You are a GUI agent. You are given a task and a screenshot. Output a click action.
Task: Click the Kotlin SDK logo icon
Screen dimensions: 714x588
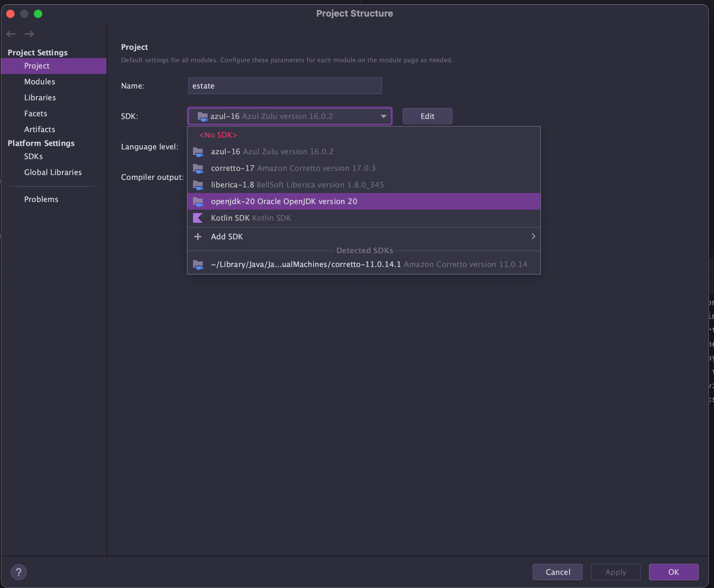(198, 218)
